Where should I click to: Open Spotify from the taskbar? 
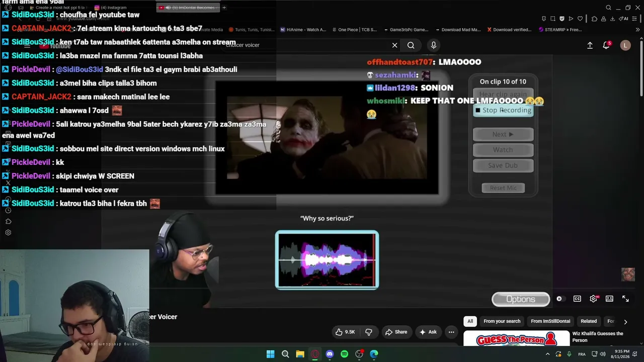tap(344, 354)
